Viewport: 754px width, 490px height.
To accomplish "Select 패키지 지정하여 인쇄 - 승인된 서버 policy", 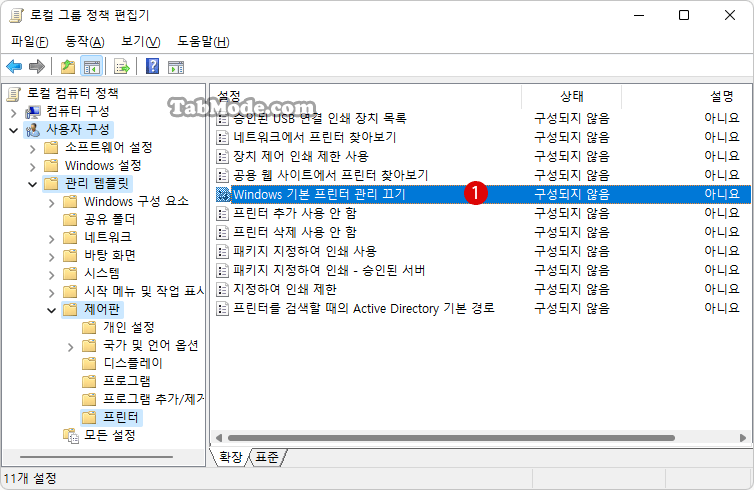I will coord(329,271).
